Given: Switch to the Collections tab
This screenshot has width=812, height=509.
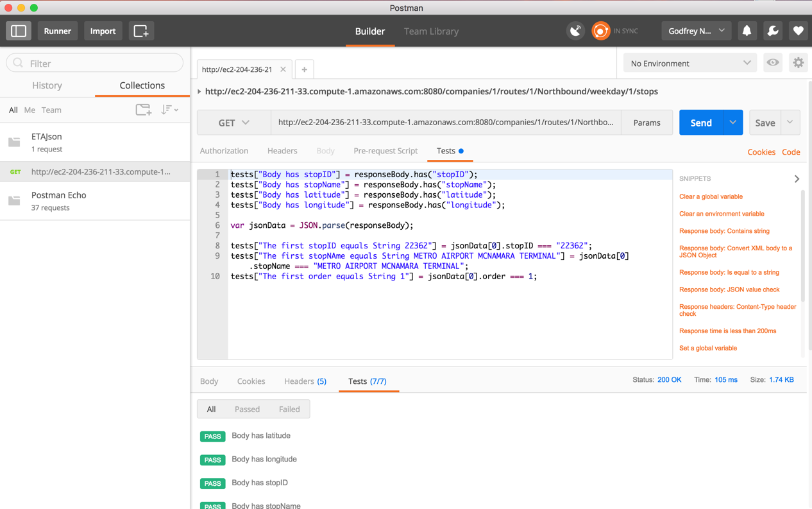Looking at the screenshot, I should (x=142, y=85).
